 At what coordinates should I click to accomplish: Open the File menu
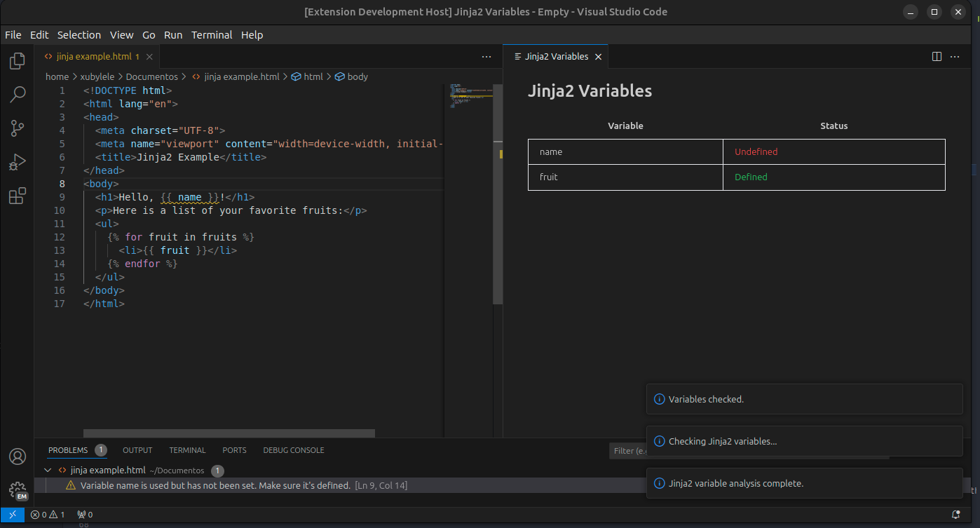point(13,35)
